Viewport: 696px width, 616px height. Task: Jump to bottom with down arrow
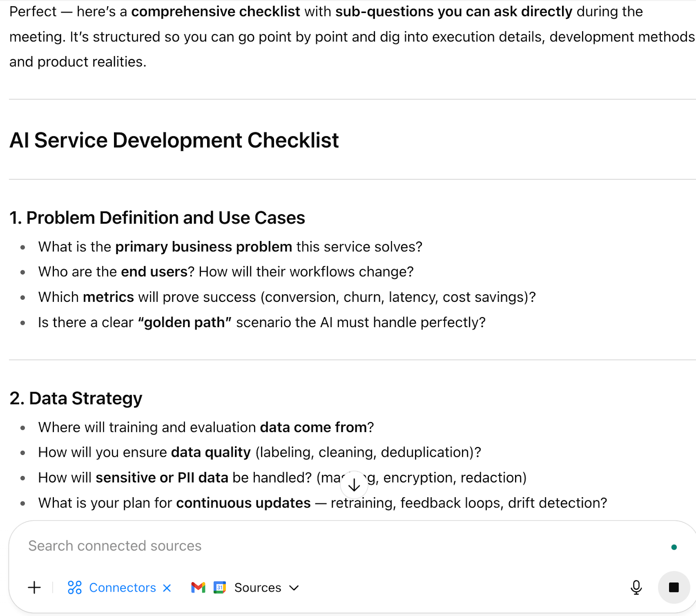point(354,485)
